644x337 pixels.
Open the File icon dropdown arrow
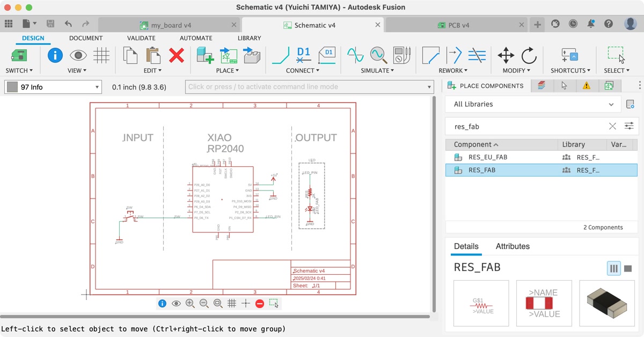pyautogui.click(x=35, y=24)
